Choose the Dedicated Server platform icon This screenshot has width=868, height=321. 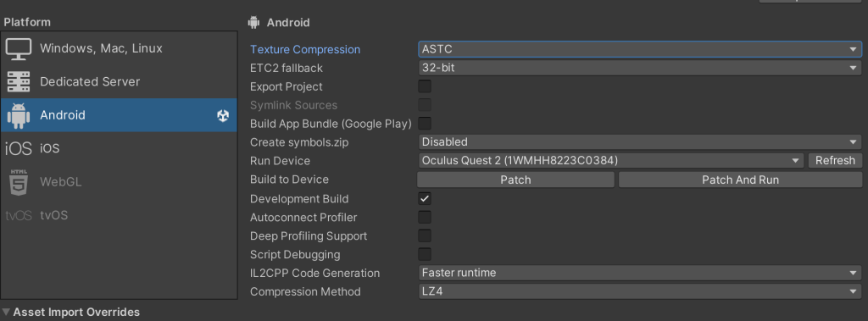point(19,82)
